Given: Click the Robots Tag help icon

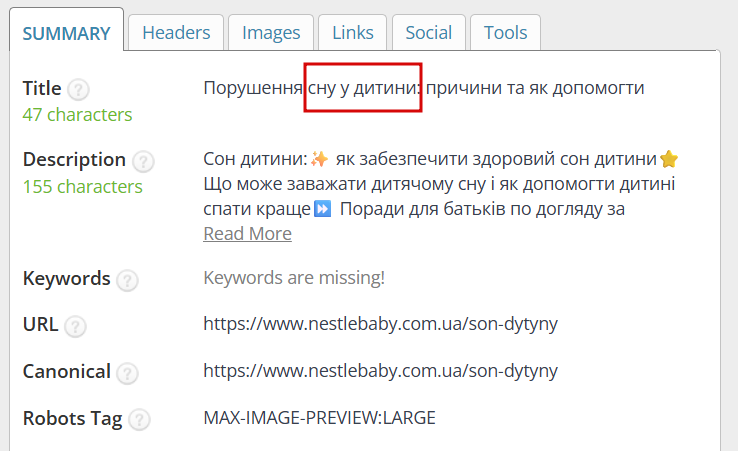Looking at the screenshot, I should click(139, 419).
